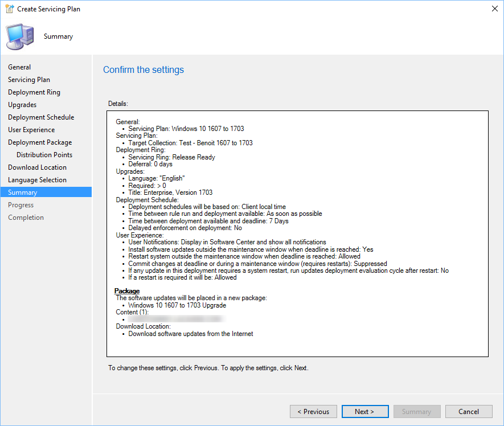Screen dimensions: 504x426
Task: Click the Summary title beside the monitor icon
Action: click(58, 36)
